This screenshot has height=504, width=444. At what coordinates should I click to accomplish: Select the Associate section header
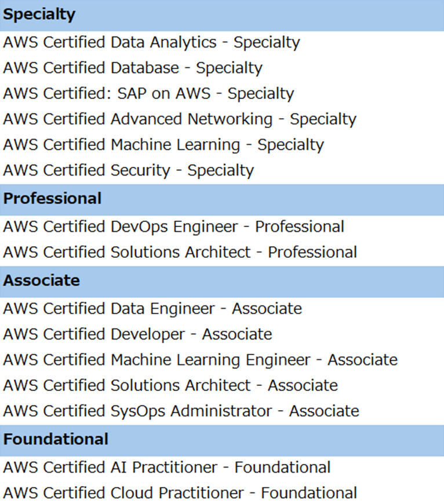tap(222, 282)
